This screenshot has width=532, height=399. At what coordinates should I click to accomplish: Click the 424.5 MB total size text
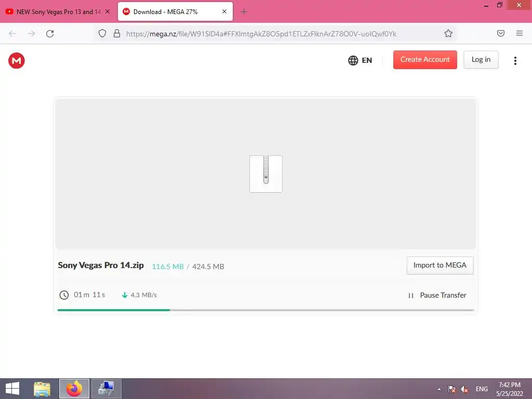click(208, 267)
